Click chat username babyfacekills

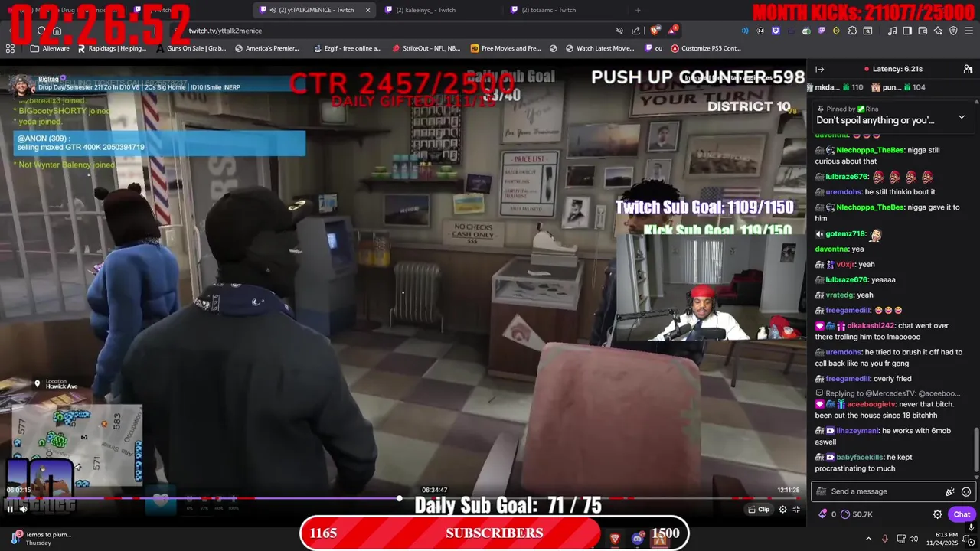[x=859, y=457]
